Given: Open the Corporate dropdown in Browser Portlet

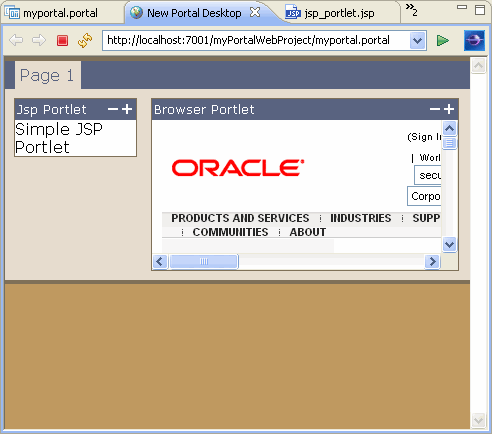Looking at the screenshot, I should [x=424, y=196].
